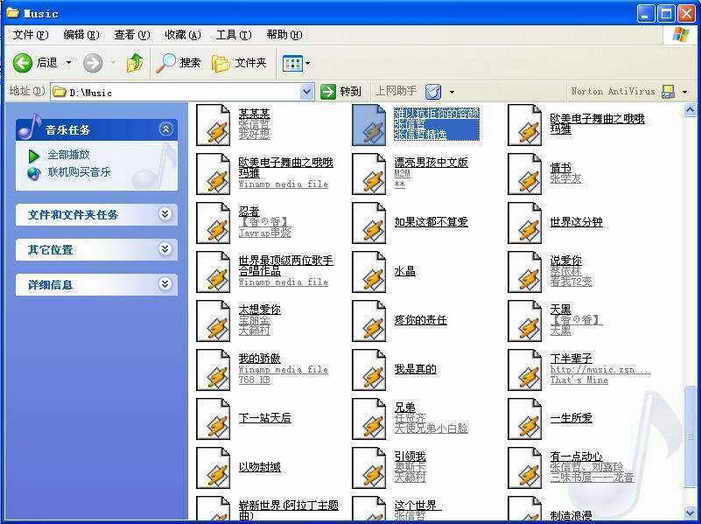The height and width of the screenshot is (524, 701).
Task: Expand the 详细信息 panel
Action: (166, 284)
